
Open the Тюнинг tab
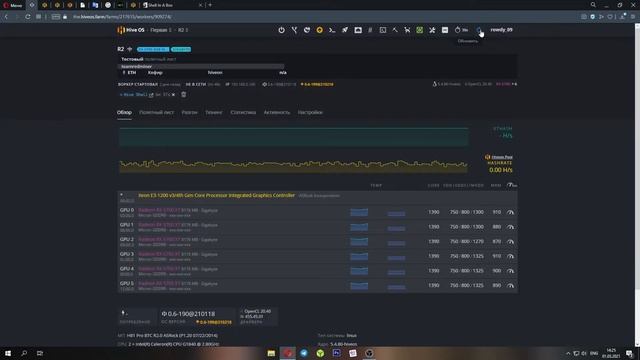[214, 112]
